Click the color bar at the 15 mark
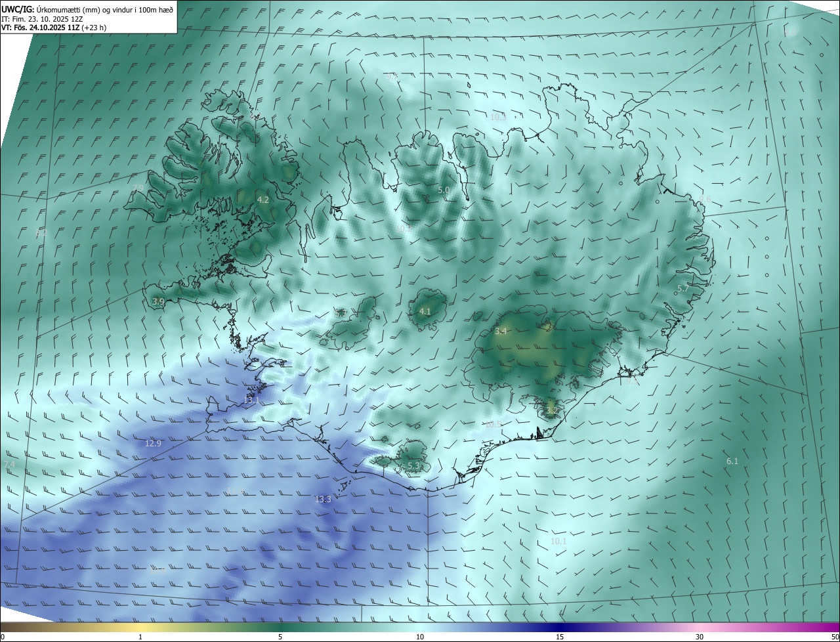 [x=560, y=637]
